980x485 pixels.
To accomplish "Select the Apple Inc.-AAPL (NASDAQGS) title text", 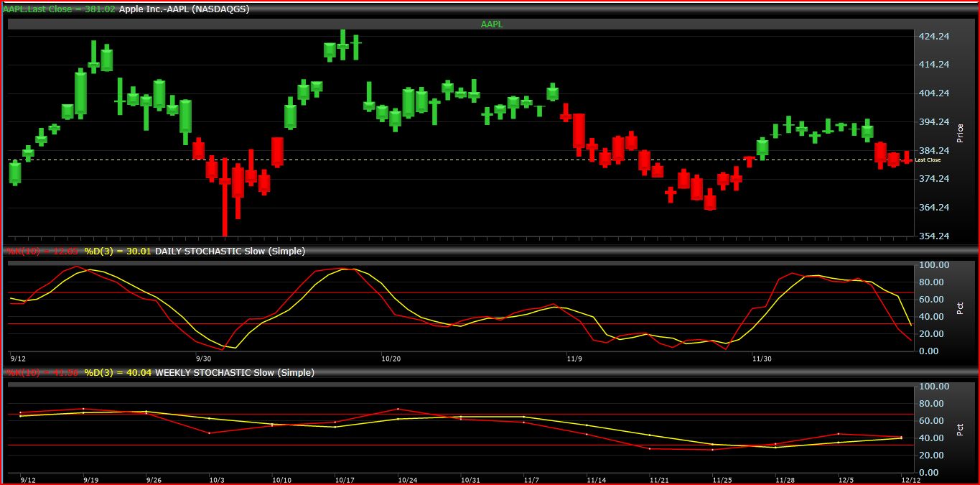I will 184,9.
